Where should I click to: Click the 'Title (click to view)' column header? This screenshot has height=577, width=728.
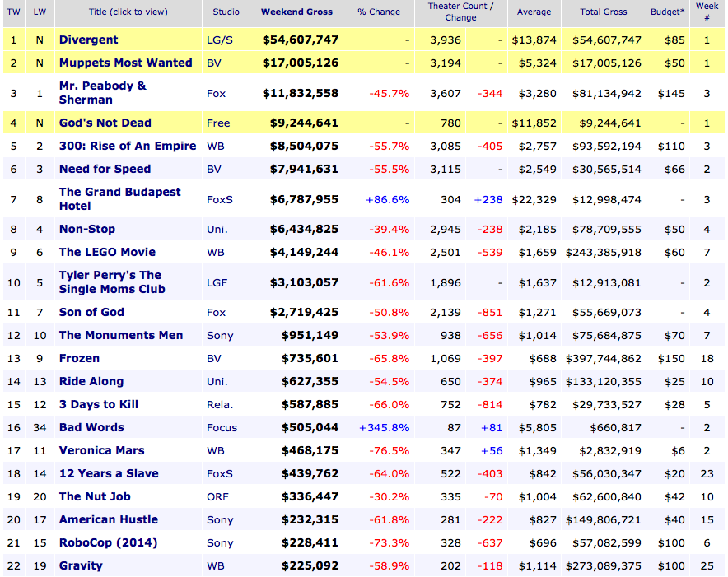128,12
